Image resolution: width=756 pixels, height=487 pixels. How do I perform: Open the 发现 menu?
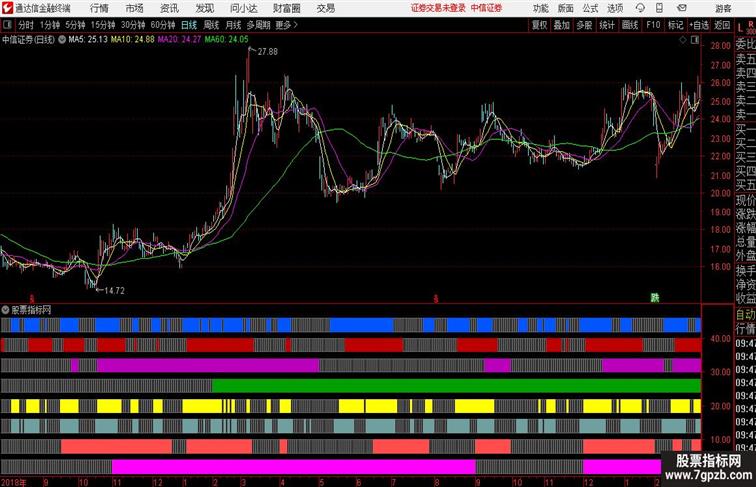(204, 8)
